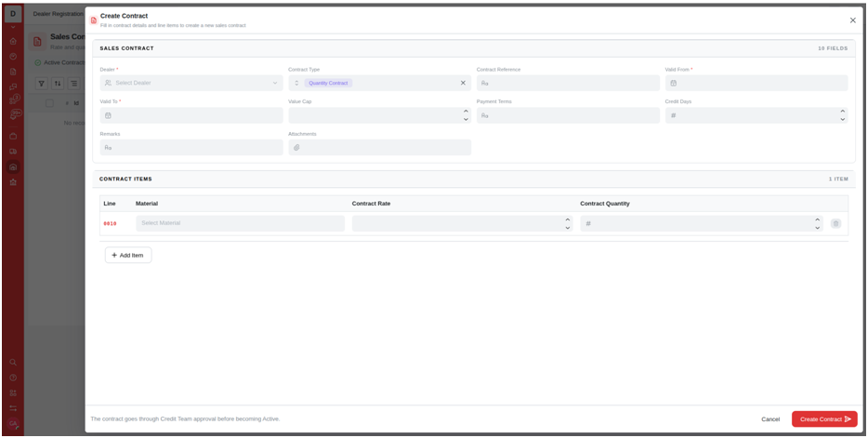Open the help question mark icon

pyautogui.click(x=13, y=378)
